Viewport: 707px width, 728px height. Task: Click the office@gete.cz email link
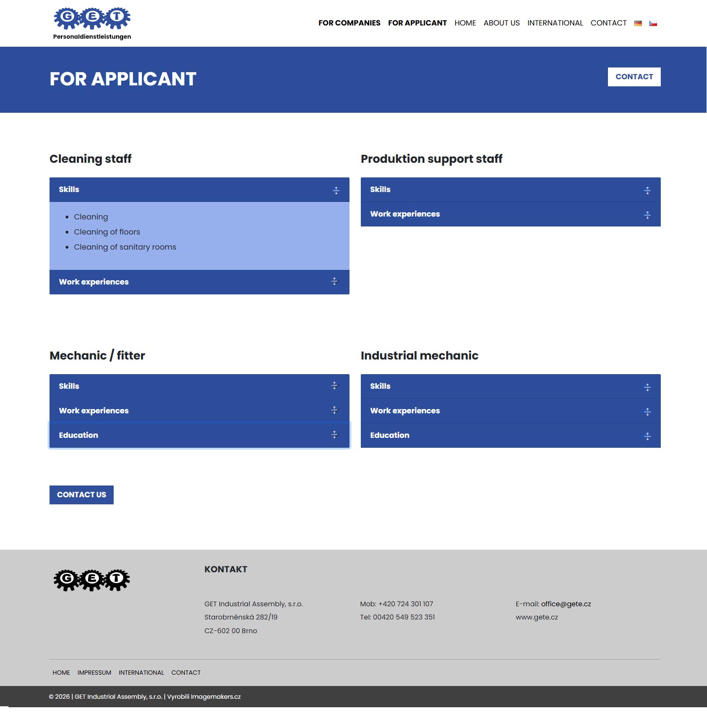pos(566,604)
